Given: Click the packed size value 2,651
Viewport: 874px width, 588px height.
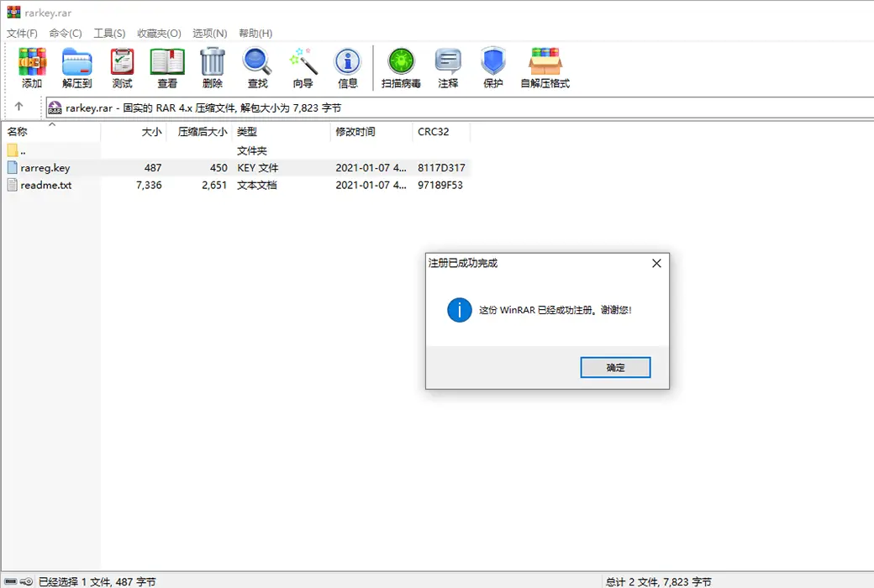Looking at the screenshot, I should coord(214,185).
